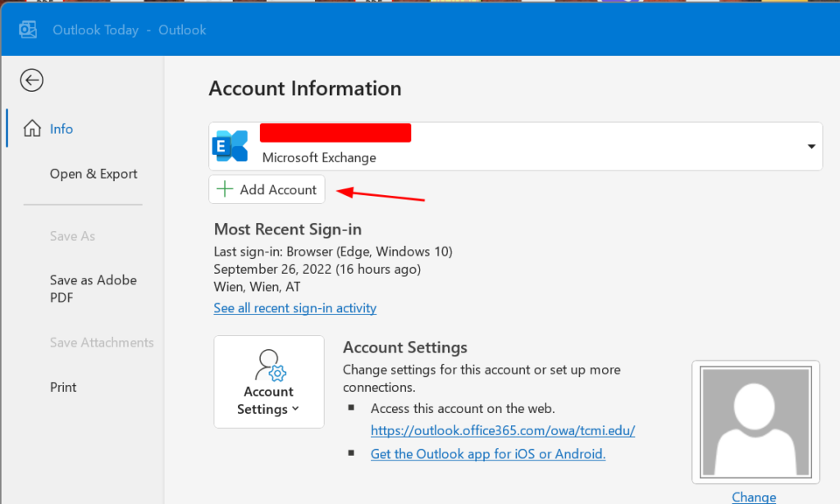840x504 pixels.
Task: Open the Info page
Action: click(61, 129)
